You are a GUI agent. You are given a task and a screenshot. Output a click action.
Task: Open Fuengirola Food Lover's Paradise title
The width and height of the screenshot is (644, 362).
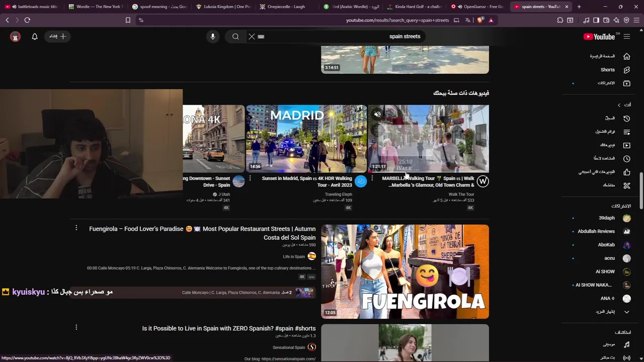(202, 233)
